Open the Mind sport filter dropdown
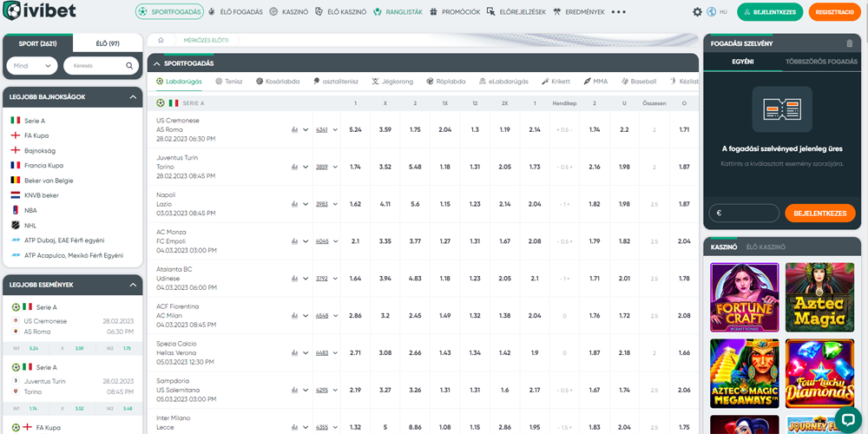This screenshot has width=868, height=434. pyautogui.click(x=32, y=65)
